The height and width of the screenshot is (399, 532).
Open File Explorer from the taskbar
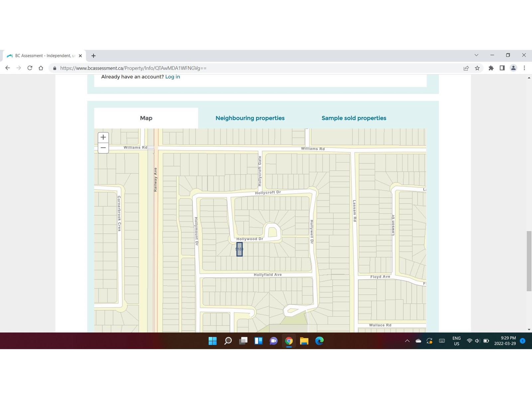304,341
